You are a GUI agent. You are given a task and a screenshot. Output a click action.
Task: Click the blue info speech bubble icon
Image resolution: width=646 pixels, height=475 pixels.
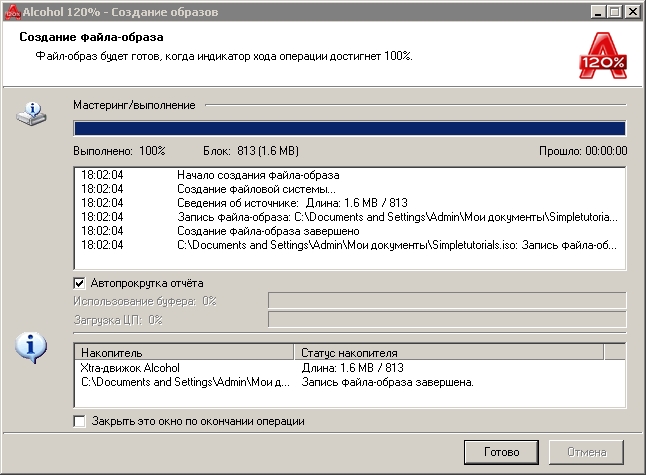[x=31, y=347]
